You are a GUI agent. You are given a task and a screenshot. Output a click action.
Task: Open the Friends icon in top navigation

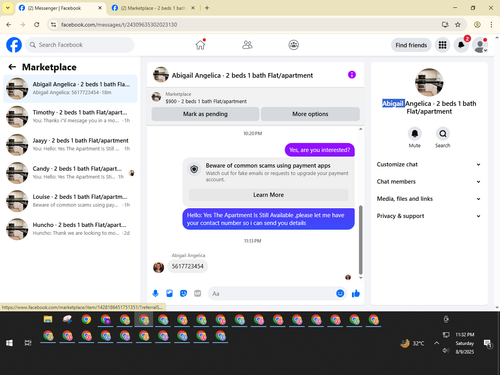pos(247,45)
